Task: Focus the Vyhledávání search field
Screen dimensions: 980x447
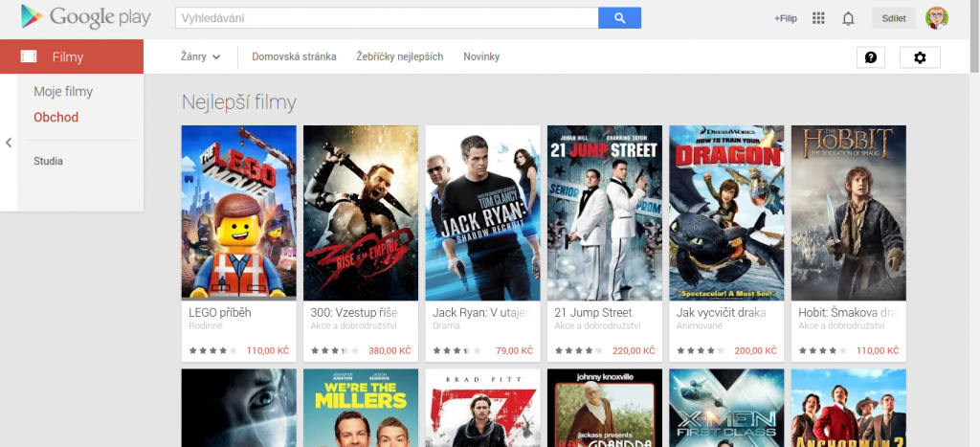Action: (387, 18)
